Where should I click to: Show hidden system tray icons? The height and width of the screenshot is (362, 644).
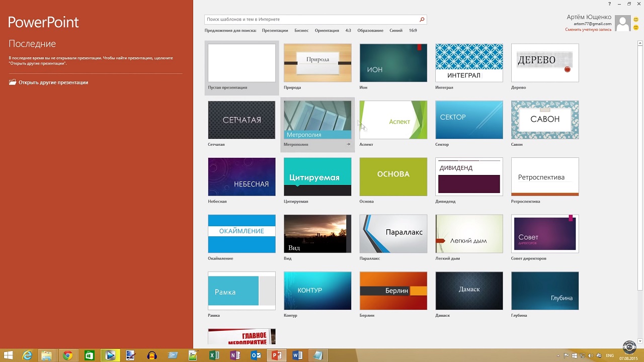[x=558, y=356]
